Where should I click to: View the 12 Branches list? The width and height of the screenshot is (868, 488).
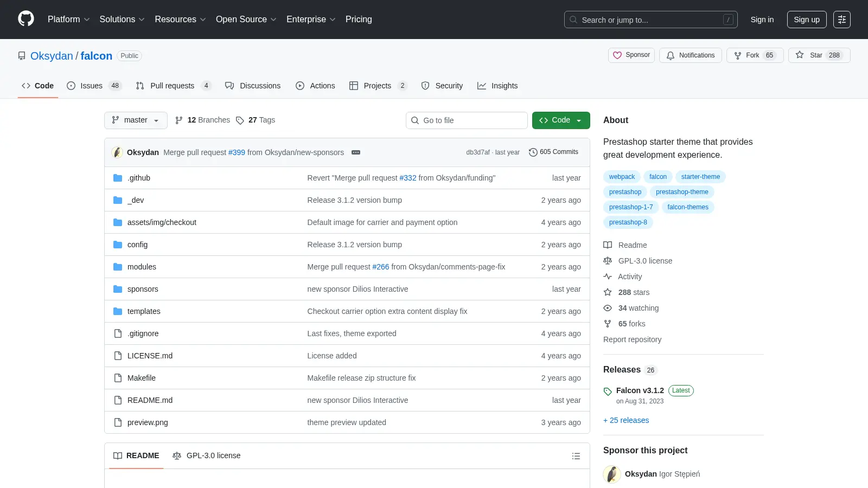click(x=202, y=120)
